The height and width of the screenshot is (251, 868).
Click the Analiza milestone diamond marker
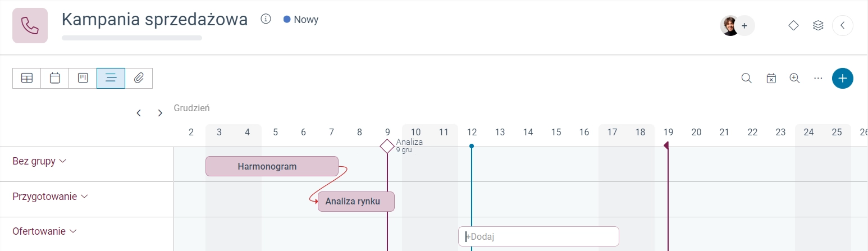click(387, 147)
